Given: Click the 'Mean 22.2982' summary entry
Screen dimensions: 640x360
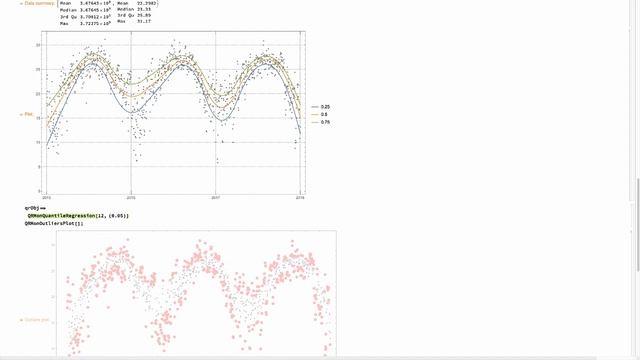Looking at the screenshot, I should [x=136, y=3].
